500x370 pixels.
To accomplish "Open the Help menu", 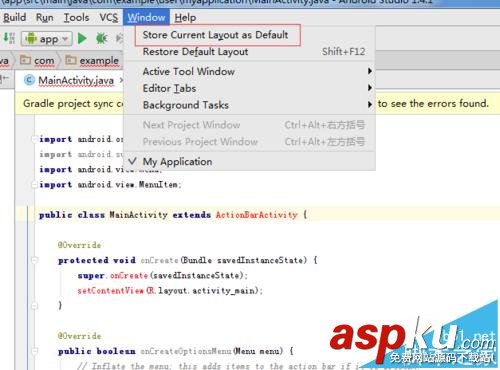I will pos(185,17).
